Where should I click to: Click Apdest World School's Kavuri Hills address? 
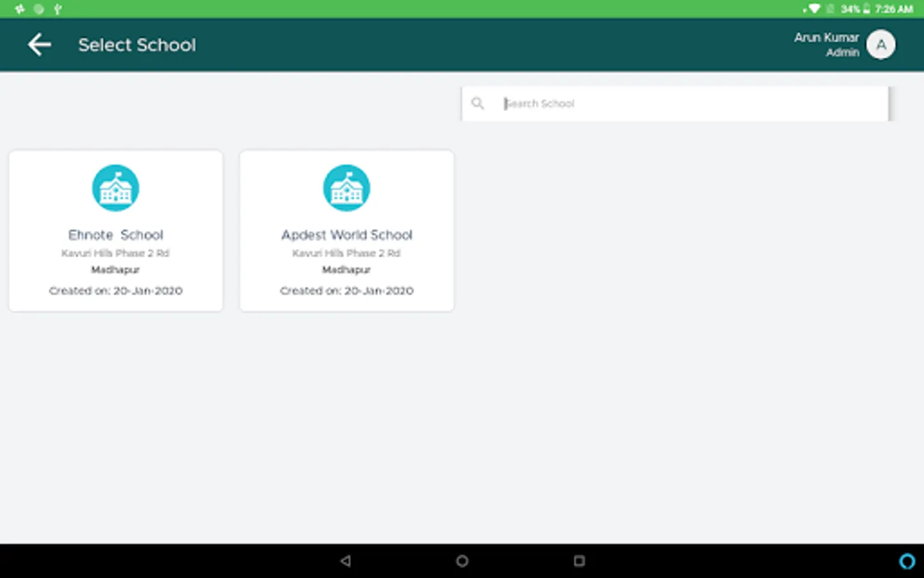click(x=346, y=253)
